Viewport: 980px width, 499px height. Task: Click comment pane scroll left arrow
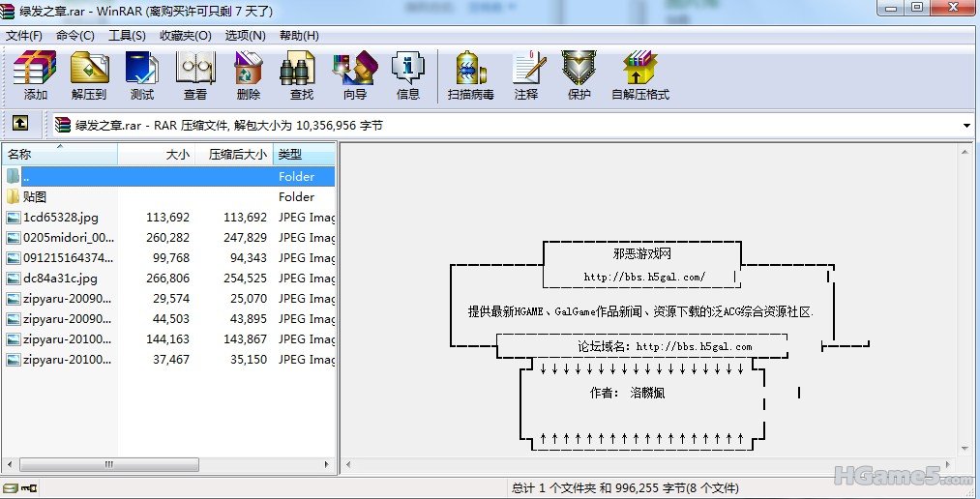pyautogui.click(x=348, y=464)
